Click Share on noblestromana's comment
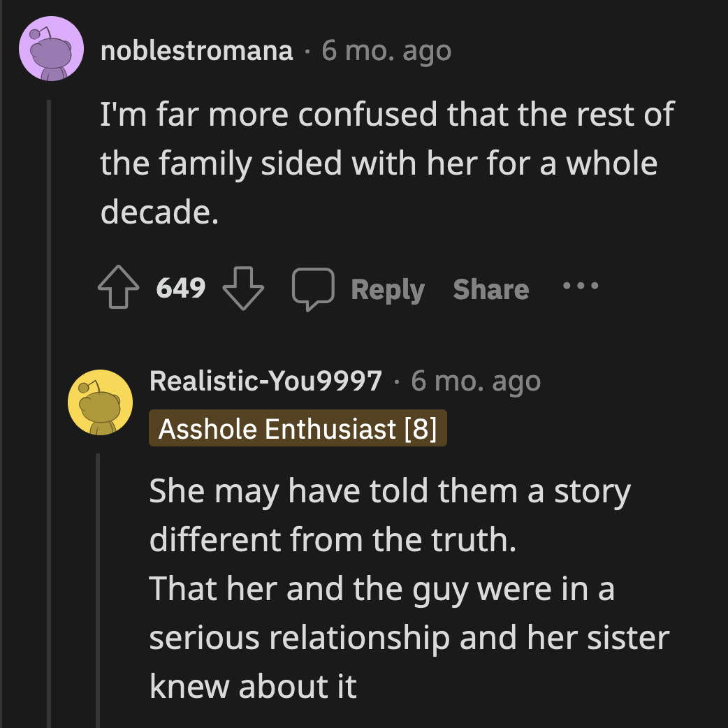 [490, 289]
